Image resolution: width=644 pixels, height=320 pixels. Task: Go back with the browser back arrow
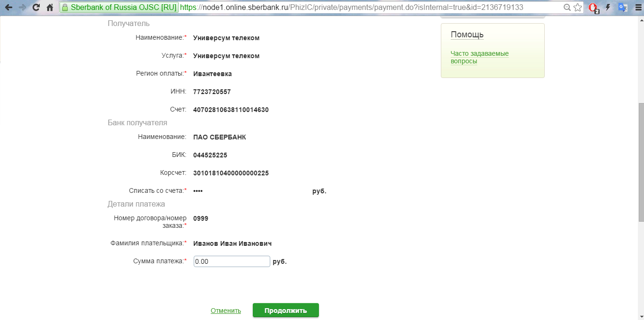click(x=9, y=8)
